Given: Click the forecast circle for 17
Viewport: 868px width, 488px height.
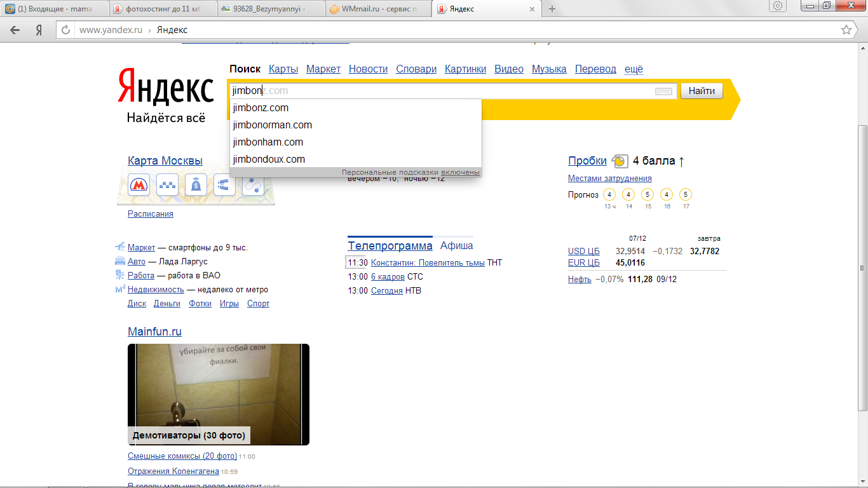Looking at the screenshot, I should [686, 194].
